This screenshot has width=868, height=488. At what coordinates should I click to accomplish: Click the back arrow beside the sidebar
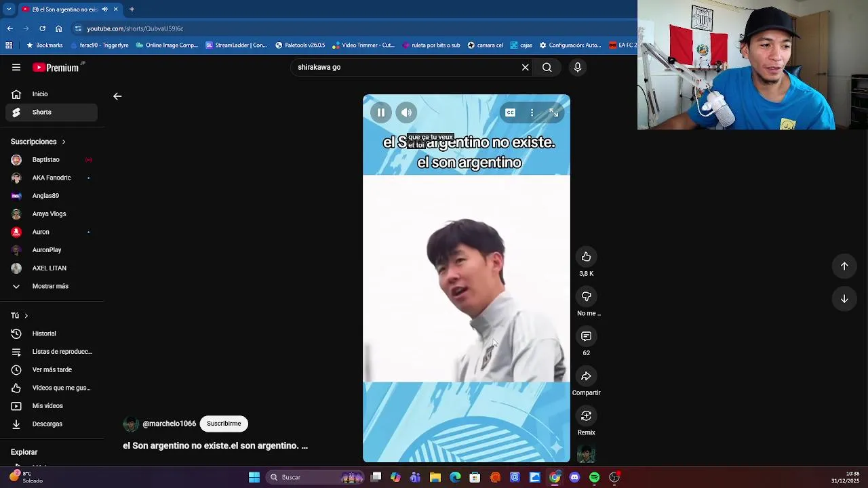tap(117, 96)
